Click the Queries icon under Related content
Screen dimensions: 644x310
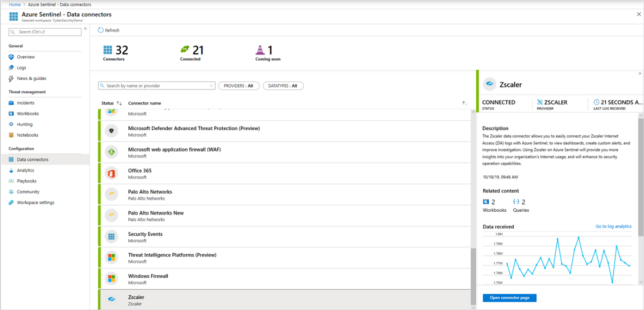(513, 201)
